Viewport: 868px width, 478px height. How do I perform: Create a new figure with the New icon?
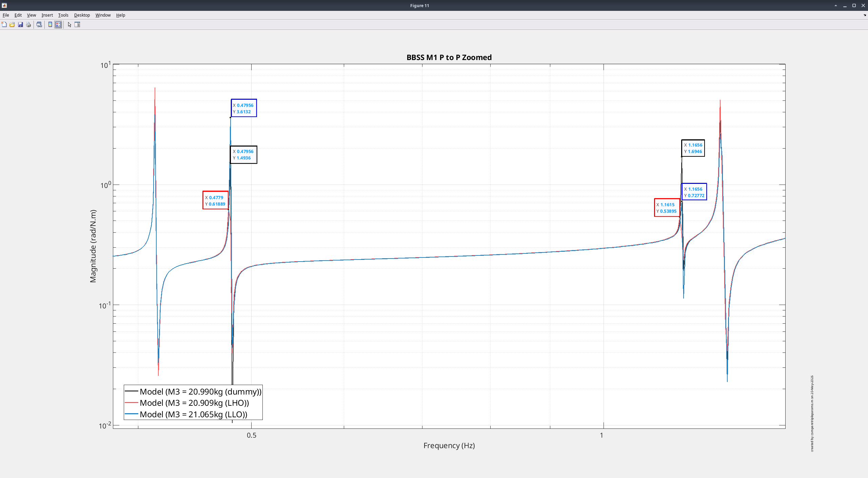point(4,24)
